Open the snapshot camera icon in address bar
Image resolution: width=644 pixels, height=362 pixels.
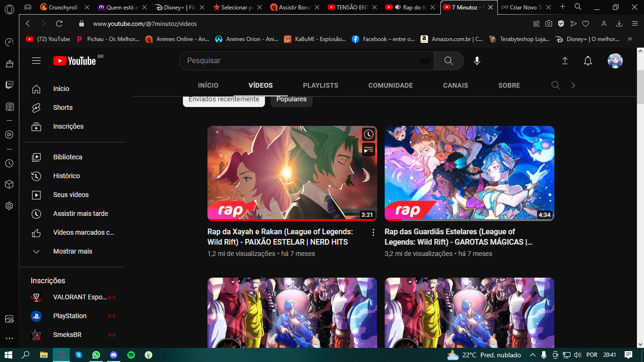coord(549,24)
